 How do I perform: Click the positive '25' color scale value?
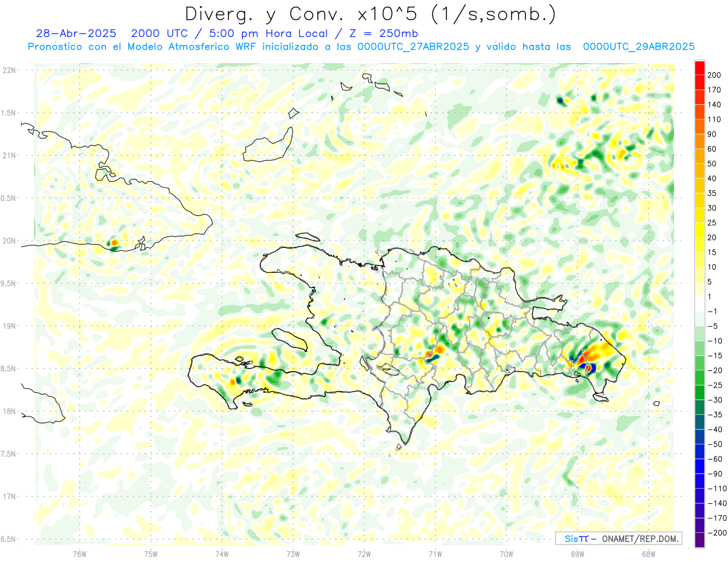pyautogui.click(x=712, y=222)
